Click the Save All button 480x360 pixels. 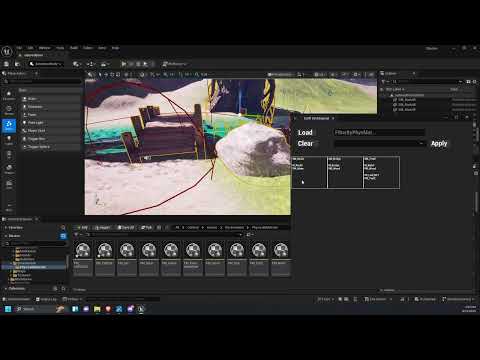(x=126, y=227)
